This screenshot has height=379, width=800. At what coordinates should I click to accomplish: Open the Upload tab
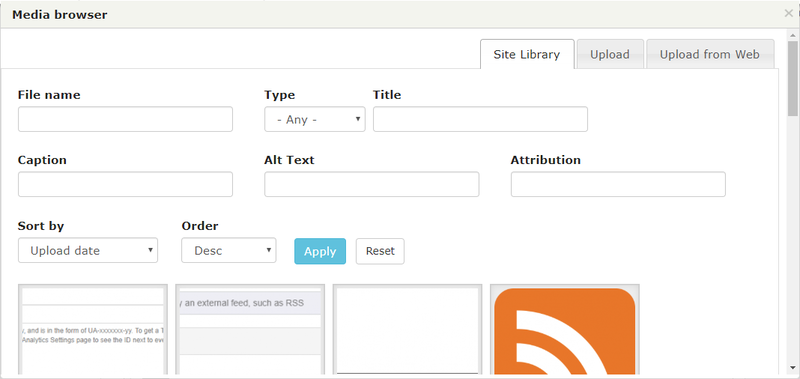click(610, 54)
